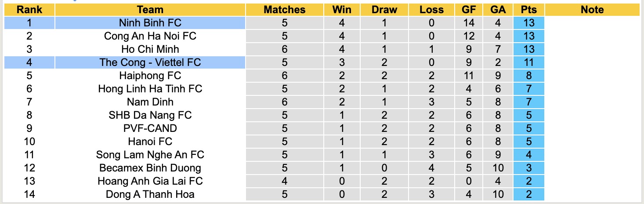Click the Matches column header
This screenshot has width=644, height=204.
pos(284,10)
